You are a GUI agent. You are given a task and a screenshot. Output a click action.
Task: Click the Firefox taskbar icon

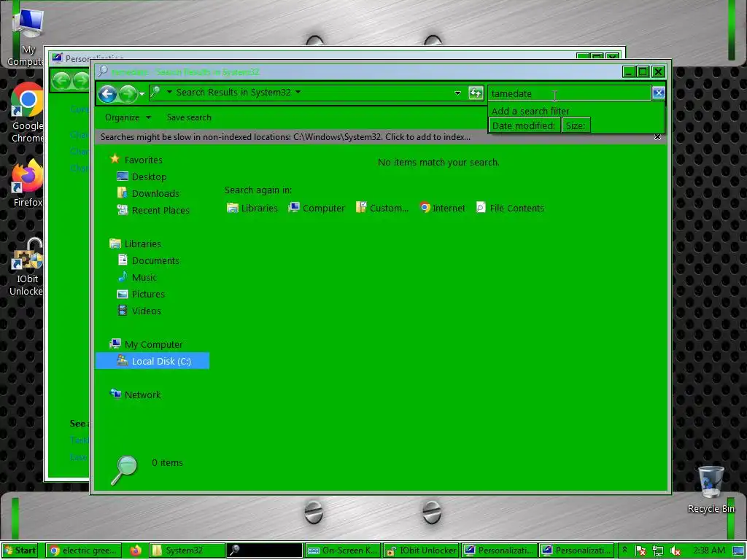point(136,551)
